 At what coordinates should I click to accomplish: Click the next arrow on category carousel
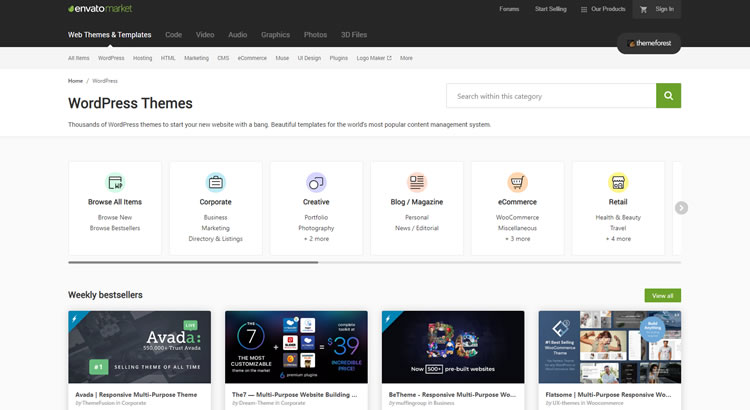681,208
